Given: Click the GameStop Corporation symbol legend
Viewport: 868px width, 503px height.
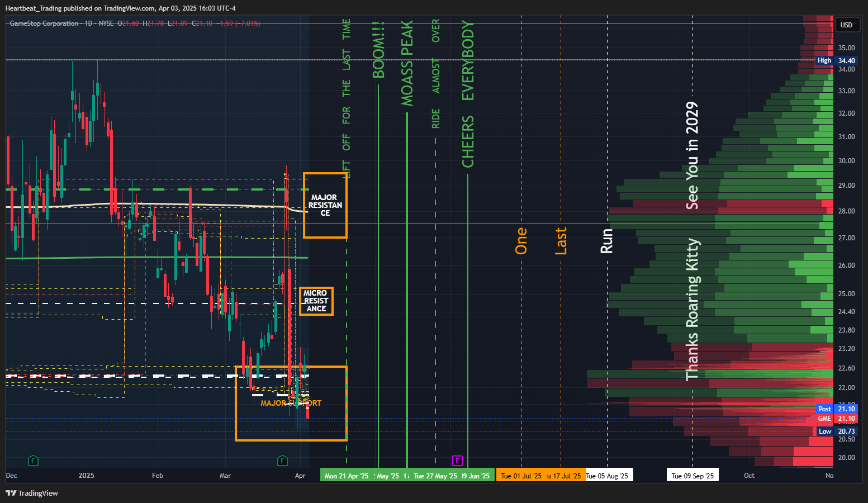Looking at the screenshot, I should tap(44, 23).
